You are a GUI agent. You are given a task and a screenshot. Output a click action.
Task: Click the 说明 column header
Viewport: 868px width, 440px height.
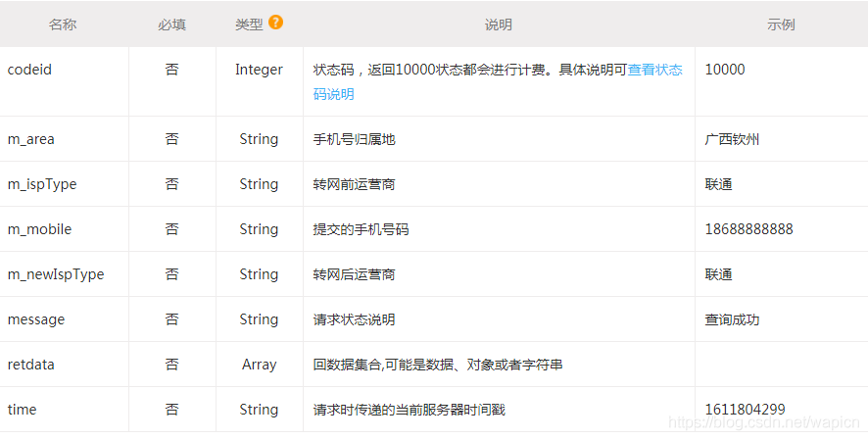[499, 24]
